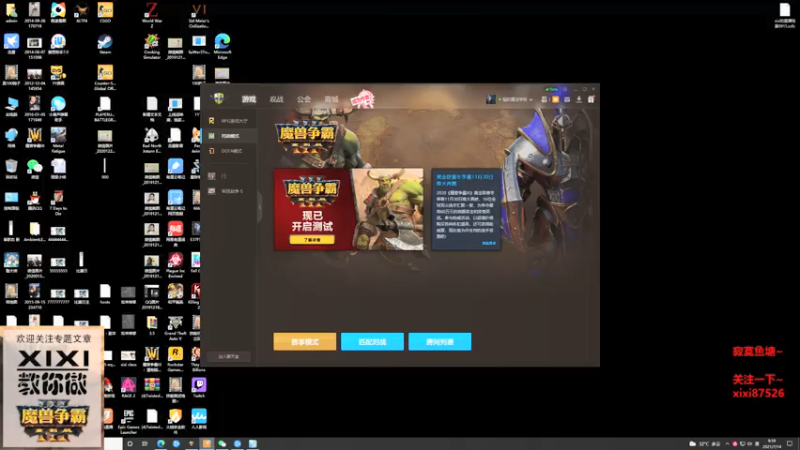The height and width of the screenshot is (450, 800).
Task: Select the Sid Meier's Civilization shortcut
Action: click(199, 15)
